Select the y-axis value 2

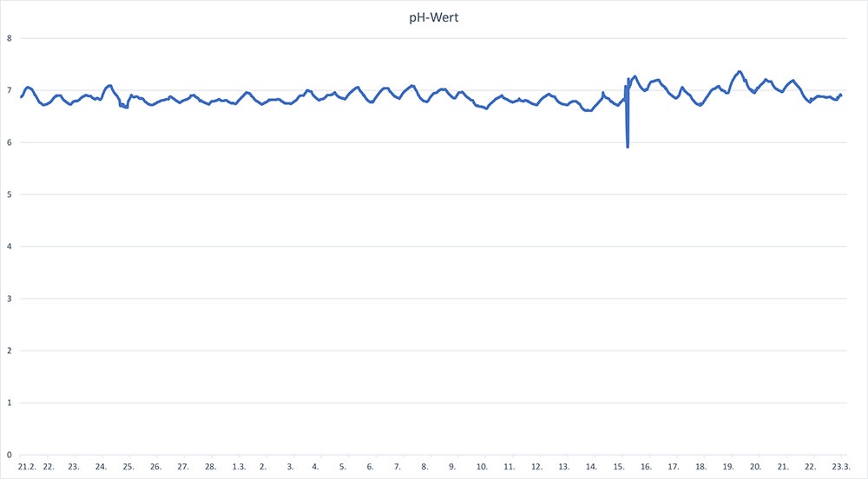pos(9,351)
